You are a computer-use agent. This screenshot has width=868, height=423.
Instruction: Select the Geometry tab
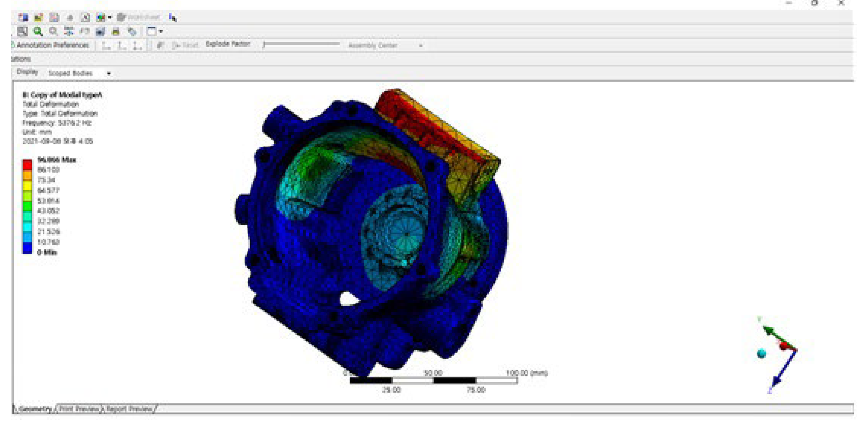[35, 409]
